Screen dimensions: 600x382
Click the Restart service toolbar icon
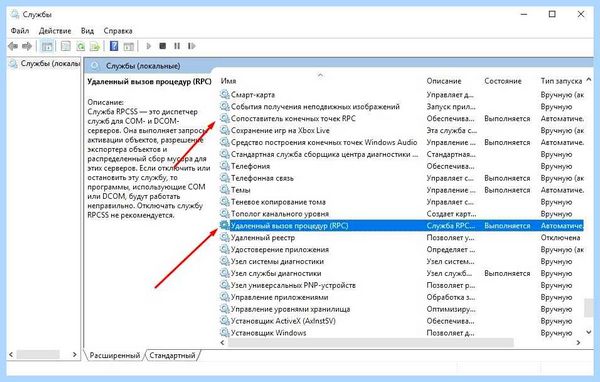pyautogui.click(x=191, y=46)
